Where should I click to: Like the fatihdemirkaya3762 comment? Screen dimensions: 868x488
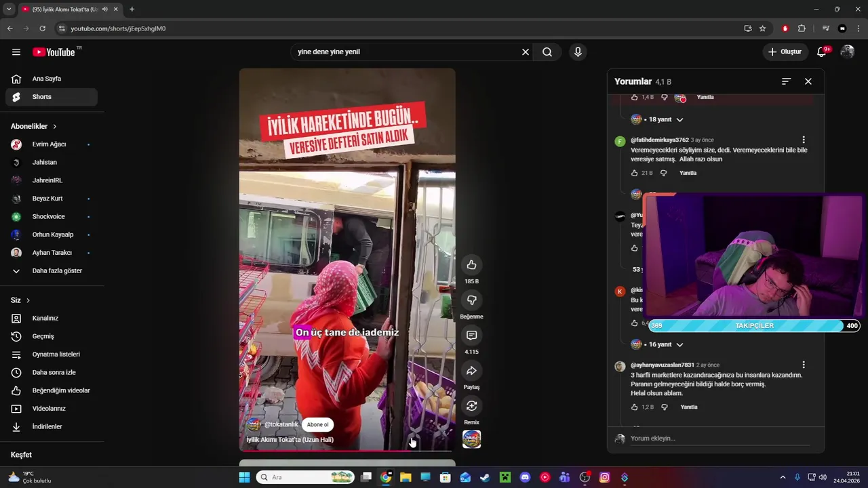635,173
